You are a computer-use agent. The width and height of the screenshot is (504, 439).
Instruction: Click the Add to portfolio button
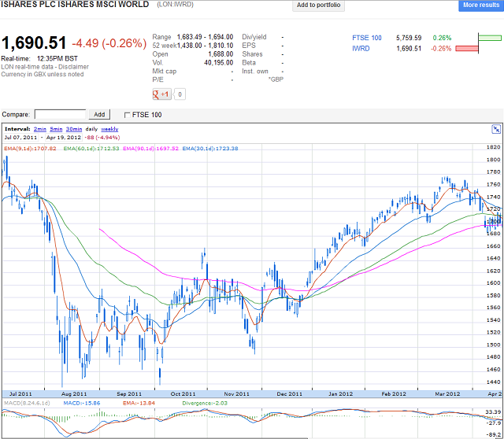pos(318,6)
